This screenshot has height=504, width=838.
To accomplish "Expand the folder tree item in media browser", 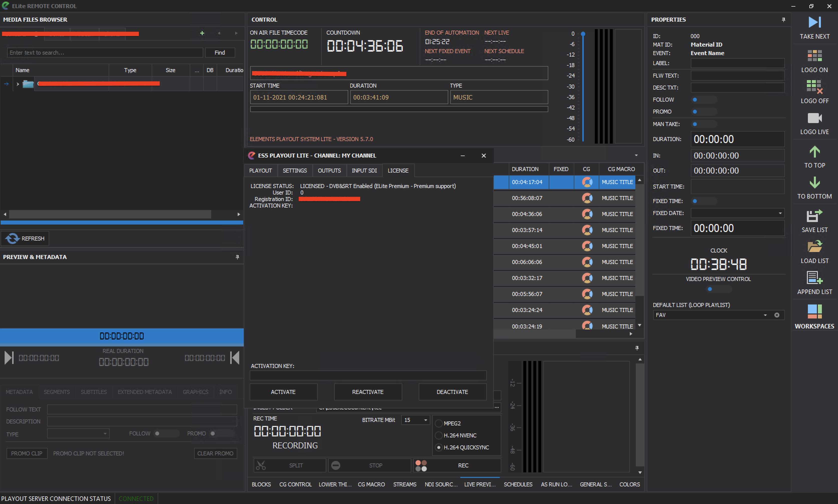I will [x=18, y=84].
